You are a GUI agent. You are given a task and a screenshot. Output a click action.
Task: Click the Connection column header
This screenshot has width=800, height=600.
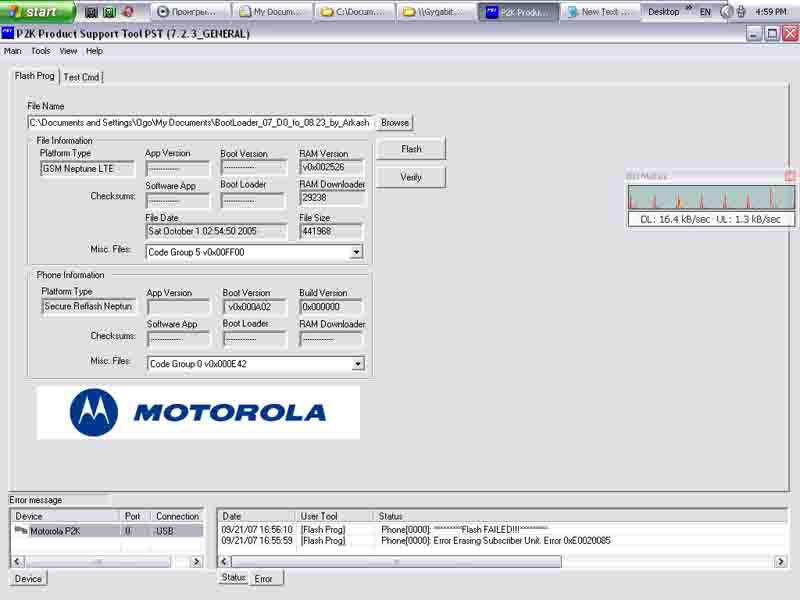tap(177, 516)
